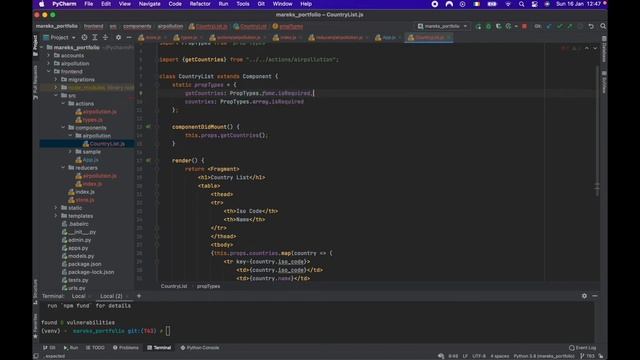This screenshot has height=360, width=640.
Task: Expand the airpollution top-level folder
Action: pos(49,64)
